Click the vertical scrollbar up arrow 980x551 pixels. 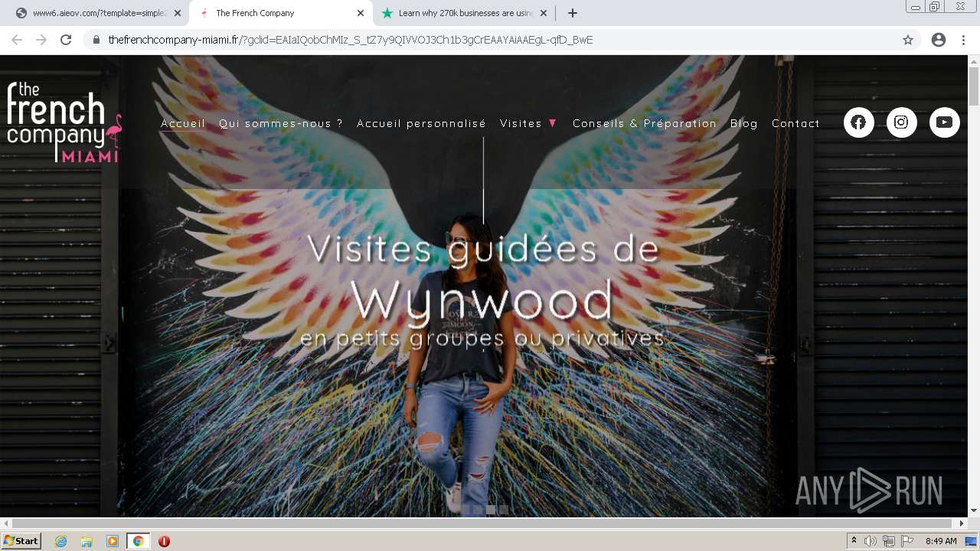(x=974, y=61)
